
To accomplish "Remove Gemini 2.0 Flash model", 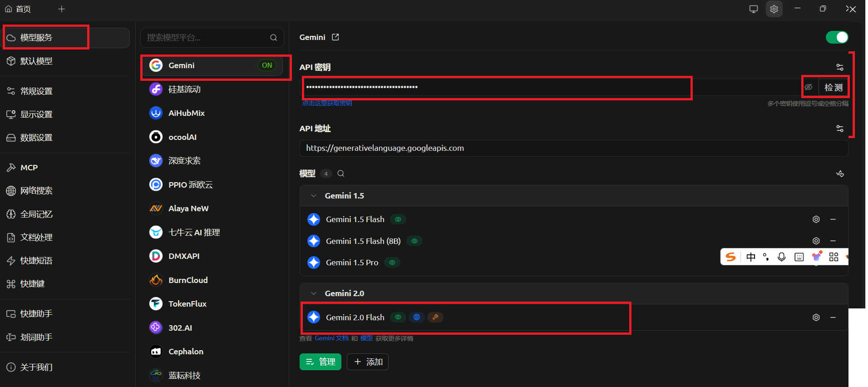I will tap(833, 318).
